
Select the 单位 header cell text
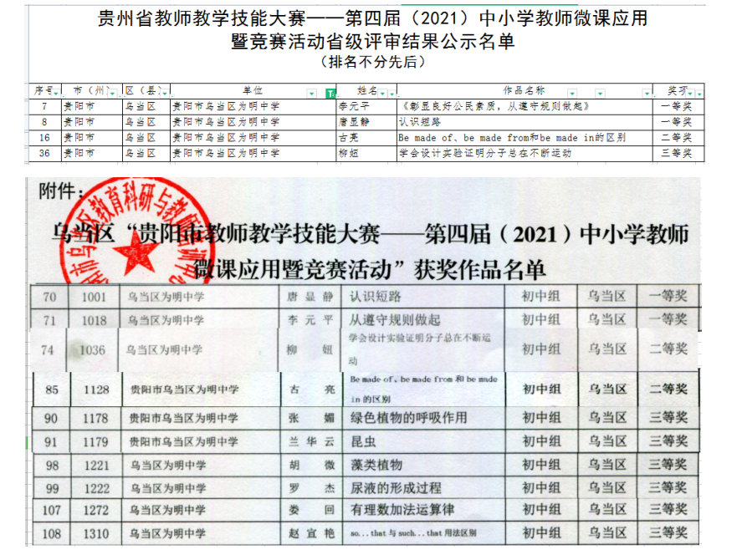[253, 91]
